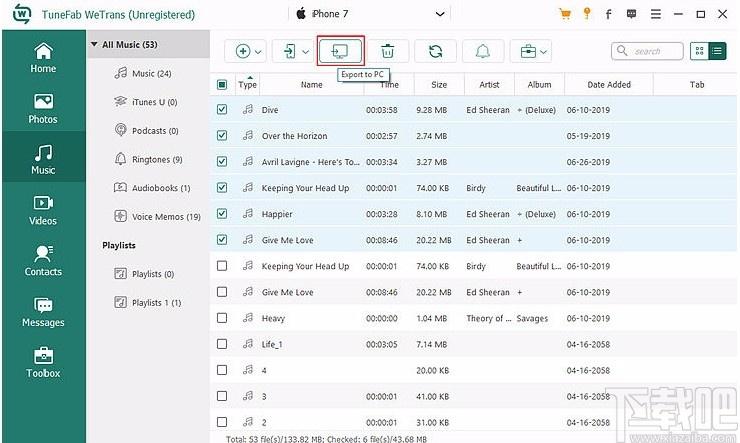This screenshot has height=443, width=740.
Task: Click the register key icon
Action: click(587, 13)
